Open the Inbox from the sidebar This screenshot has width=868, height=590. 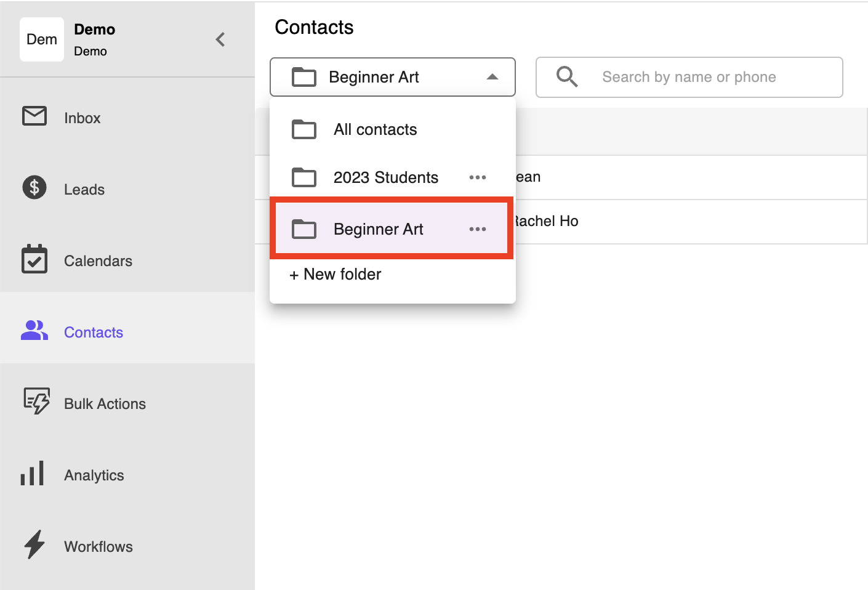tap(82, 118)
